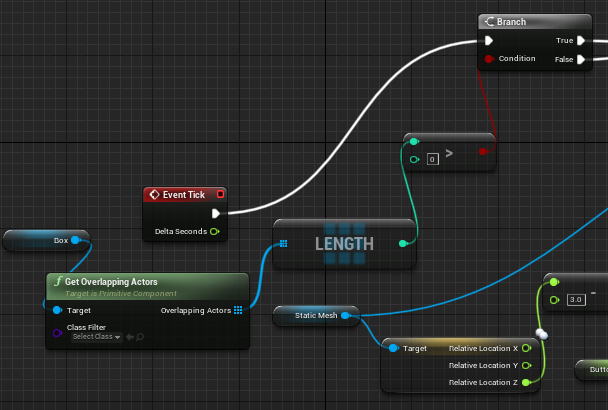608x410 pixels.
Task: Click the Branch node execution input pin
Action: click(x=489, y=40)
